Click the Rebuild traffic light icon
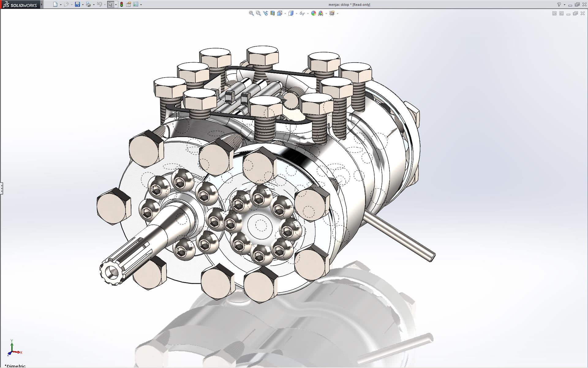The width and height of the screenshot is (588, 368). pos(122,5)
